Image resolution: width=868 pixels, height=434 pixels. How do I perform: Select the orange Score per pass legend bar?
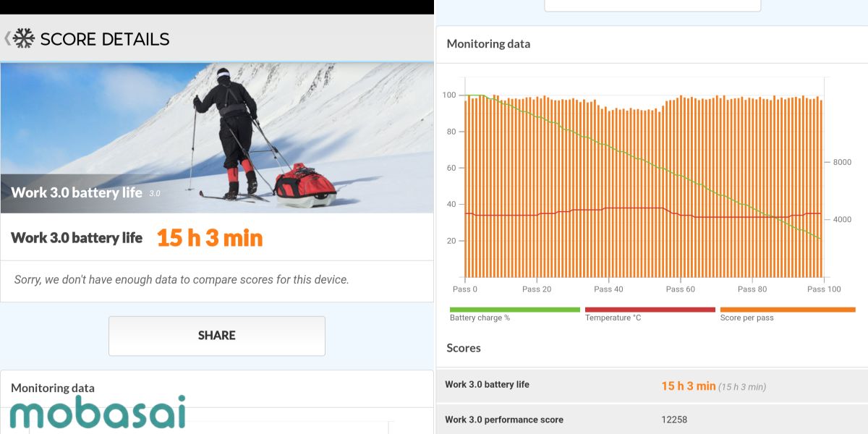click(x=787, y=310)
